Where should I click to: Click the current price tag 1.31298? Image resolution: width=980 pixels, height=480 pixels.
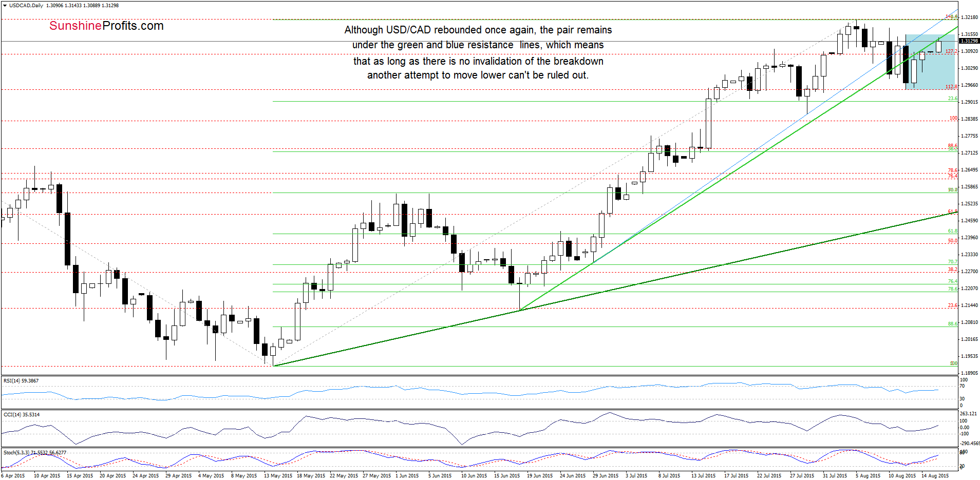point(969,41)
